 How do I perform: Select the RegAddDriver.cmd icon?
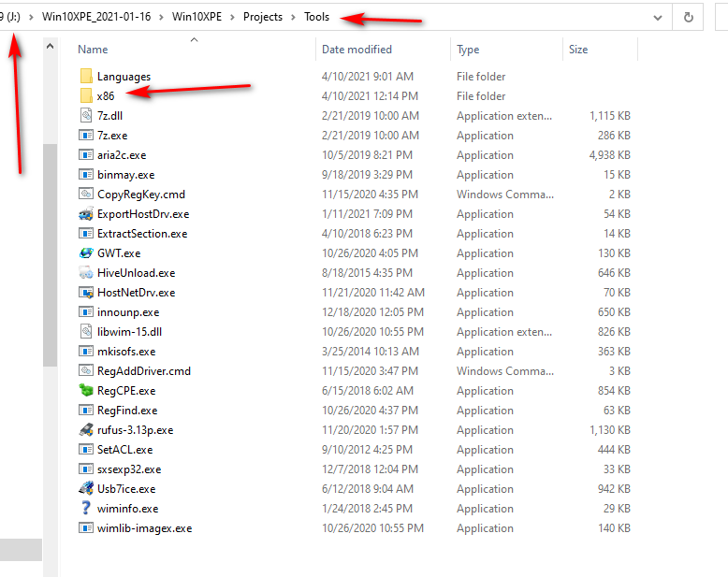(86, 370)
